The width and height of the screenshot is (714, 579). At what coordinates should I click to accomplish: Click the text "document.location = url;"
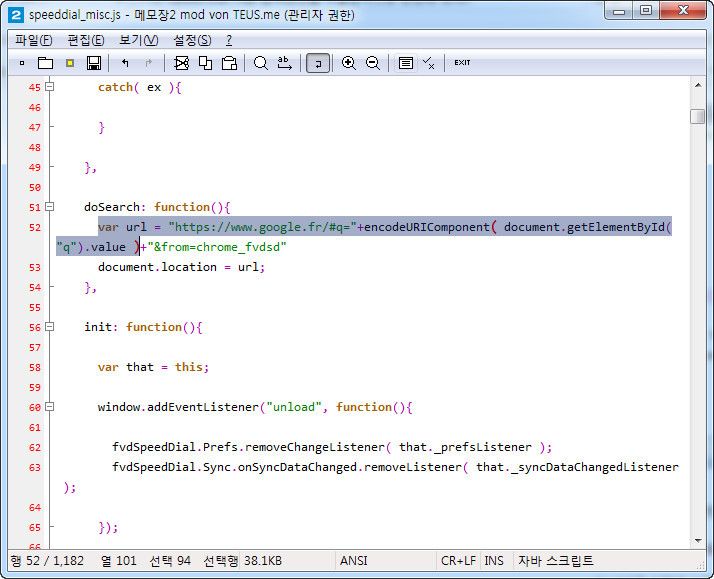[x=181, y=267]
